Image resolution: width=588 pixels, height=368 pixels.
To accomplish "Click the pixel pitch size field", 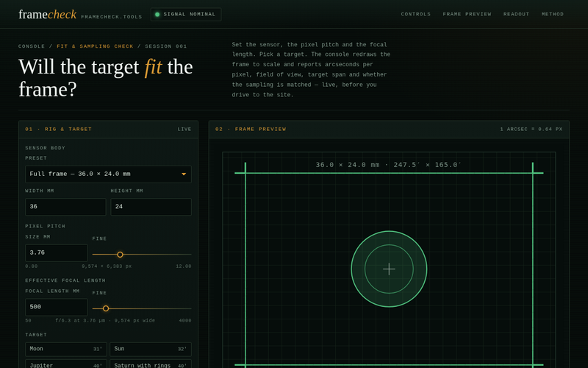I will [57, 252].
